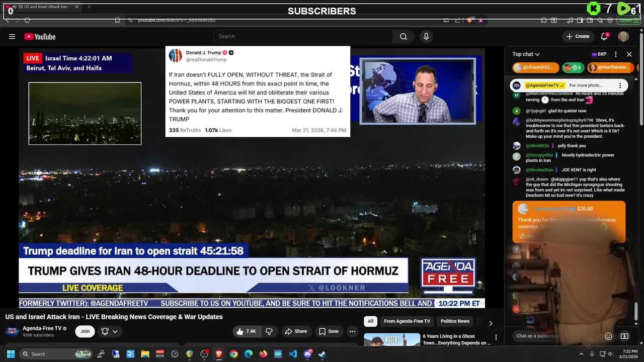Viewport: 644px width, 362px height.
Task: Toggle the browser sidebar panel
Action: (x=580, y=20)
